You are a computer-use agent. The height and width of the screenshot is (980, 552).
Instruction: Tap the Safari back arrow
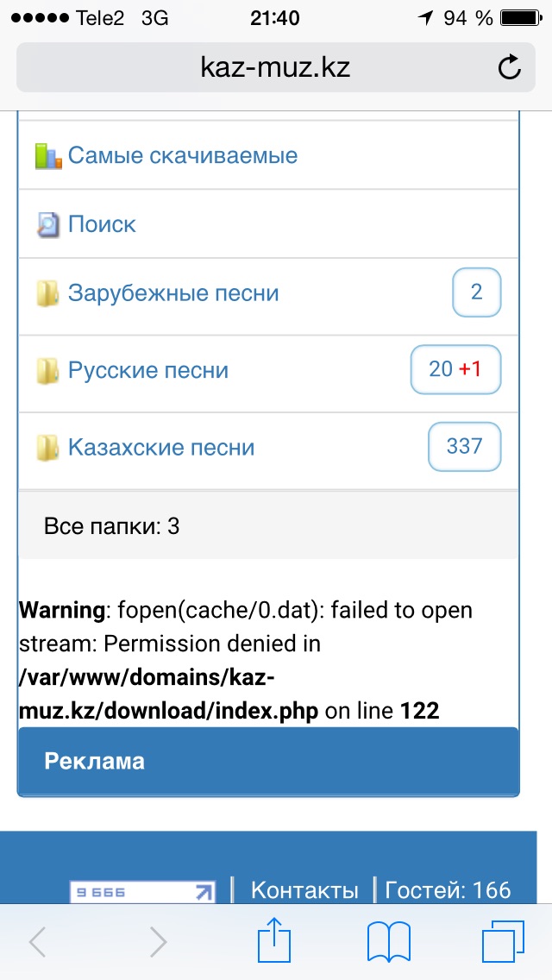pos(38,941)
